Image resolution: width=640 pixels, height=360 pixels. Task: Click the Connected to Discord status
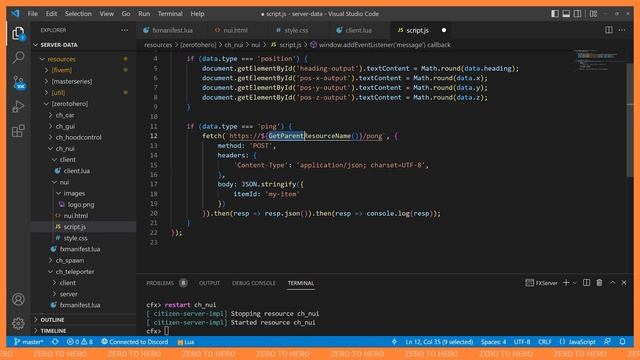[135, 342]
